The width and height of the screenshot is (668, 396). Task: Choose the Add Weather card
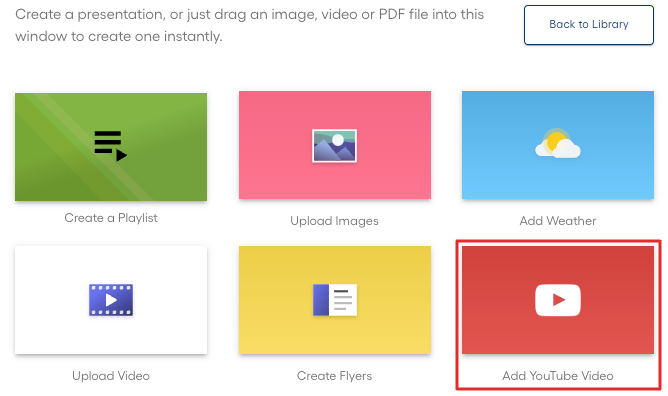[x=558, y=145]
